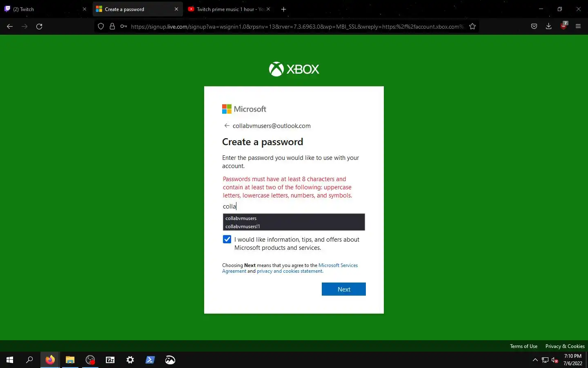Uncheck the Microsoft offers information checkbox
This screenshot has height=368, width=588.
click(x=227, y=240)
